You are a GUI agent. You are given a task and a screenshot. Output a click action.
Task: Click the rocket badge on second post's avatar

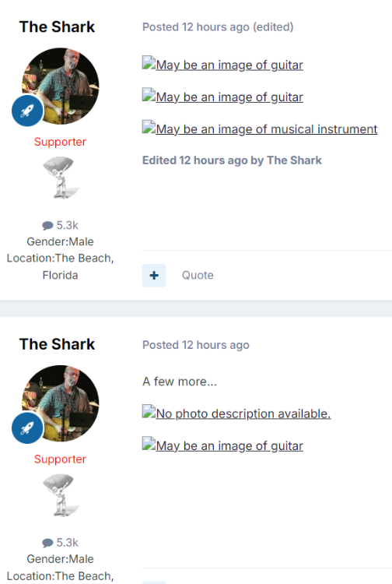(x=27, y=428)
